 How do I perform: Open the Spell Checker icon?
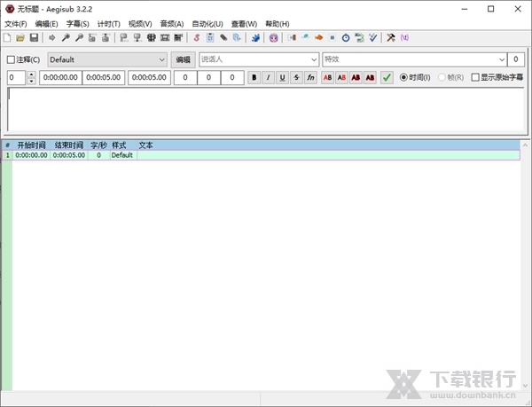pos(373,38)
